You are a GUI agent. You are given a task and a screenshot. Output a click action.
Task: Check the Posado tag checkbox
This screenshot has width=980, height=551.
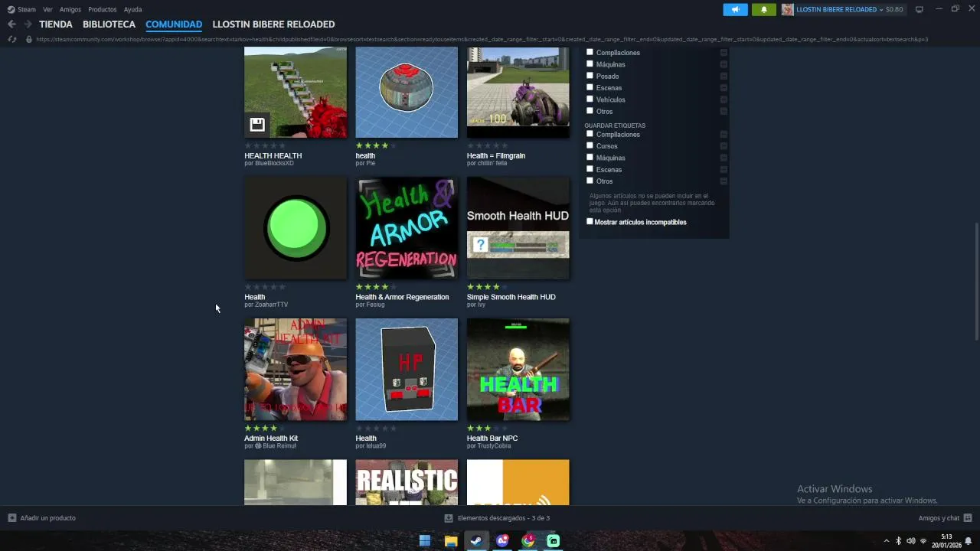click(x=590, y=76)
